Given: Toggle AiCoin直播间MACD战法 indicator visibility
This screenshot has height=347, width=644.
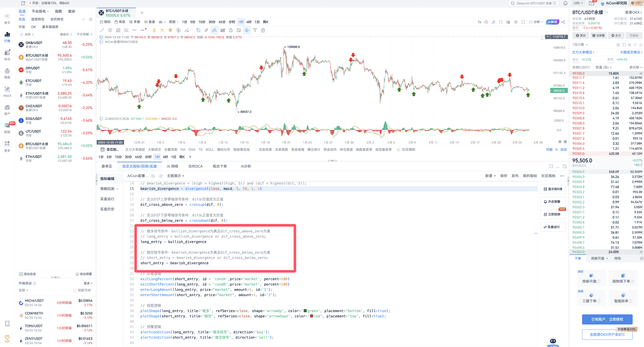Looking at the screenshot, I should click(x=101, y=42).
